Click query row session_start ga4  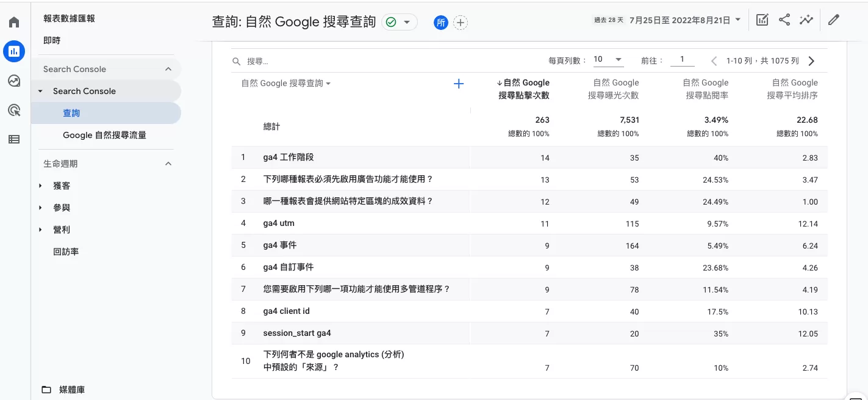point(297,333)
